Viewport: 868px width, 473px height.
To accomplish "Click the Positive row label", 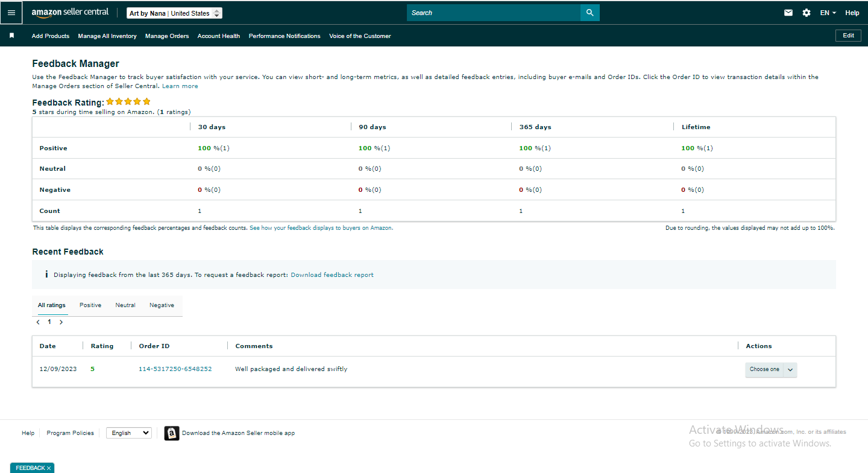I will [x=53, y=148].
